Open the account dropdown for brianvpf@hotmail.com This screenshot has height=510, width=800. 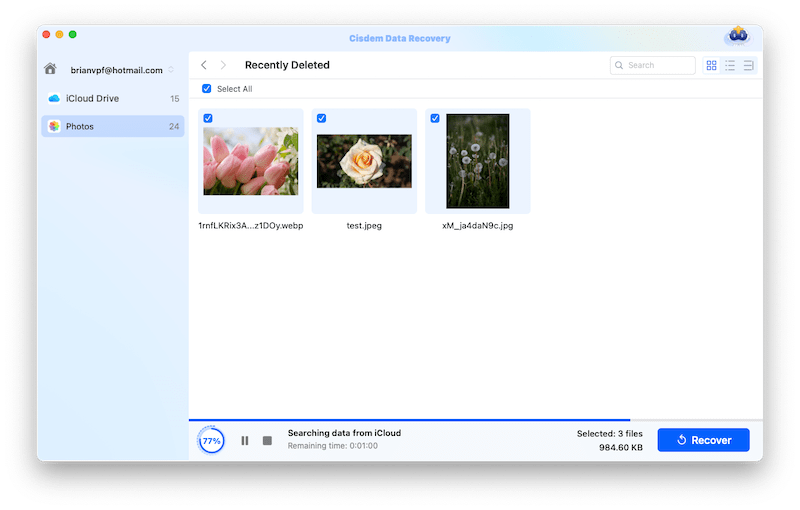pyautogui.click(x=171, y=70)
